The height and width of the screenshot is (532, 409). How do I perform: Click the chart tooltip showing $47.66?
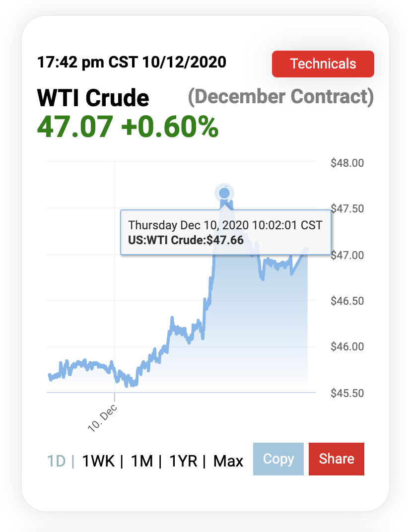point(225,232)
